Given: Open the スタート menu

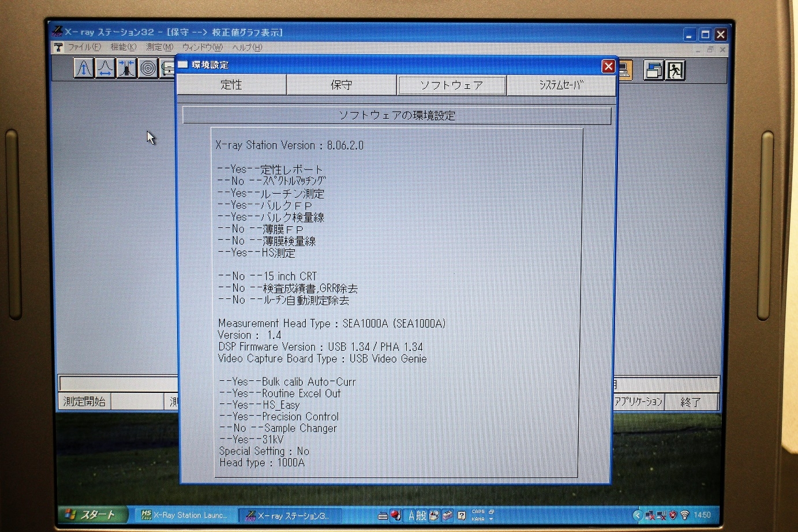Looking at the screenshot, I should point(92,515).
